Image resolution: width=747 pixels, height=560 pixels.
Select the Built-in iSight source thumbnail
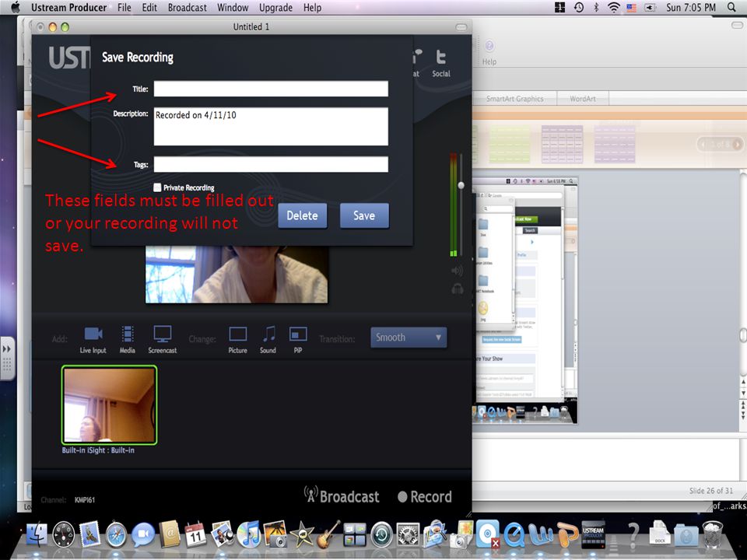109,404
